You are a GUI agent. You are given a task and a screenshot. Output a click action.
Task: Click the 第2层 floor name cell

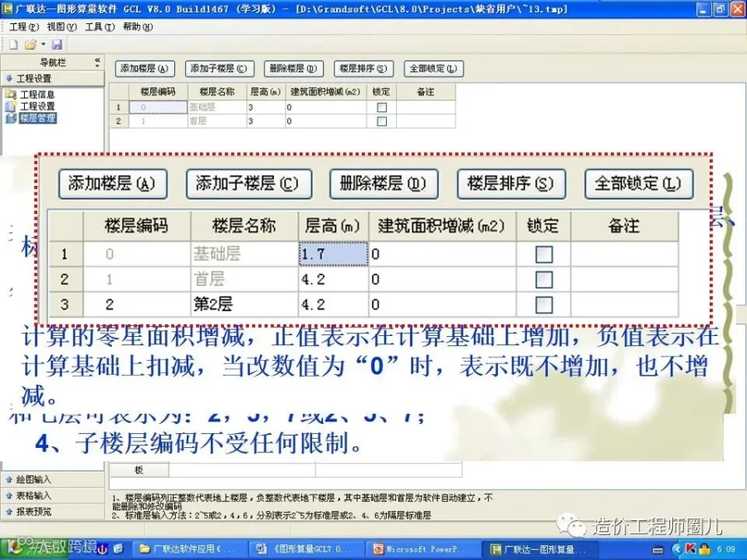244,304
